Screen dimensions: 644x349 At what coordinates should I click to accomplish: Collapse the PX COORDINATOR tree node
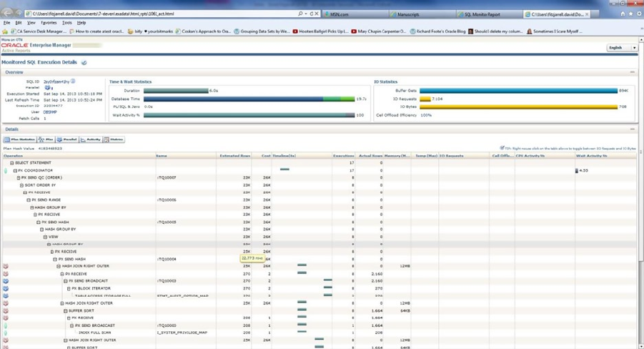click(x=15, y=171)
